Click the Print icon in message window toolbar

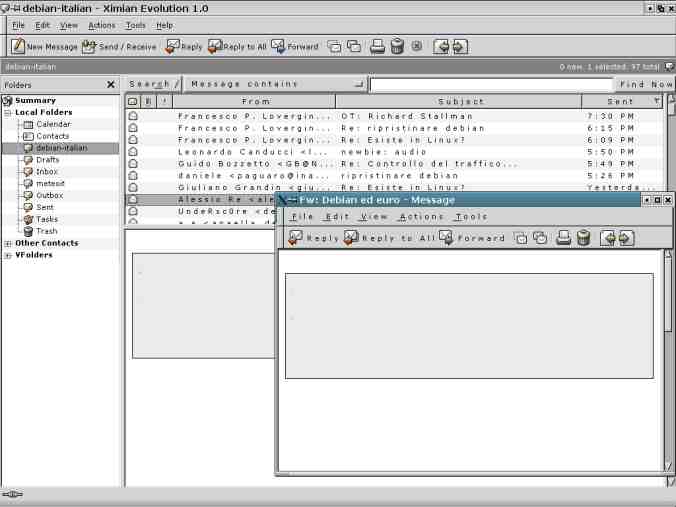pos(563,238)
